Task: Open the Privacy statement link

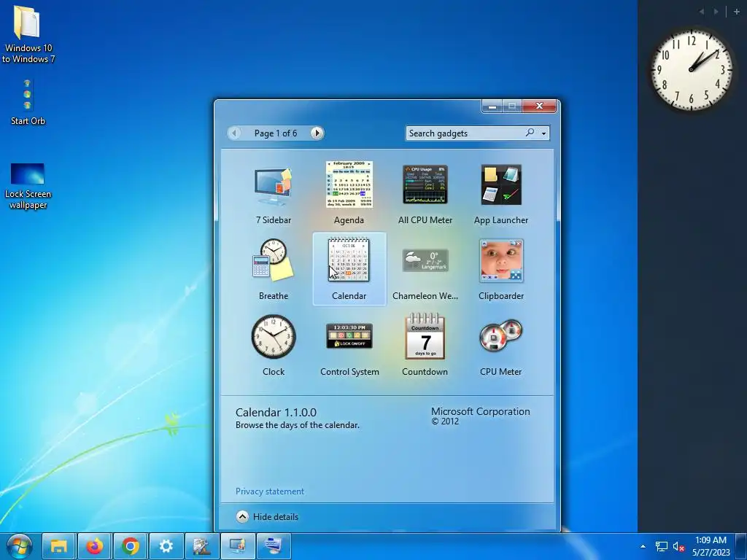Action: pyautogui.click(x=270, y=491)
